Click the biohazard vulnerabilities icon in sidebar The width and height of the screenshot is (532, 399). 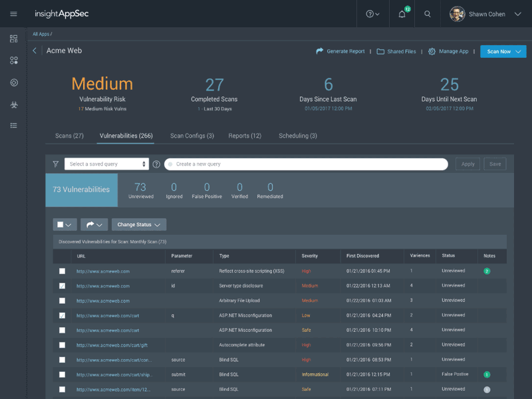[13, 104]
